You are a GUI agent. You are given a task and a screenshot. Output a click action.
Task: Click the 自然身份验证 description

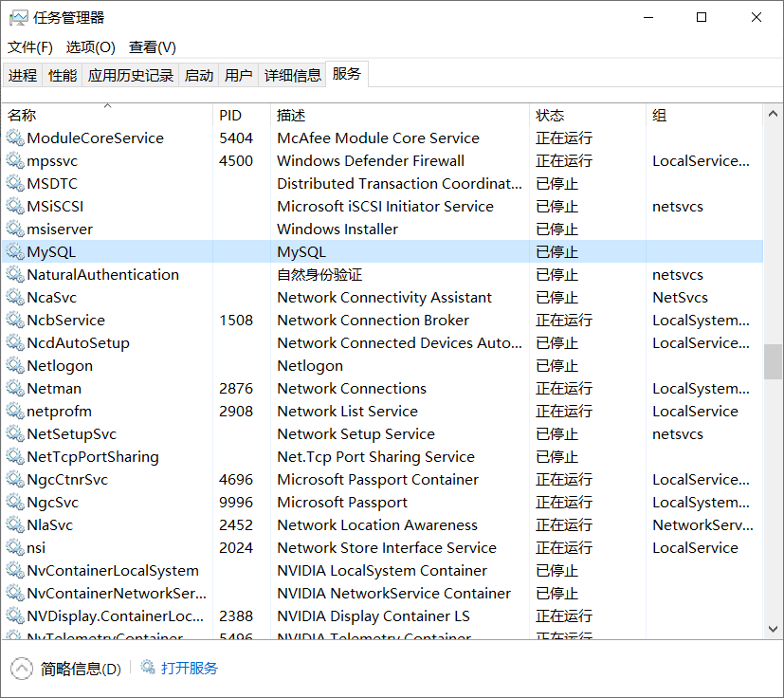point(319,275)
